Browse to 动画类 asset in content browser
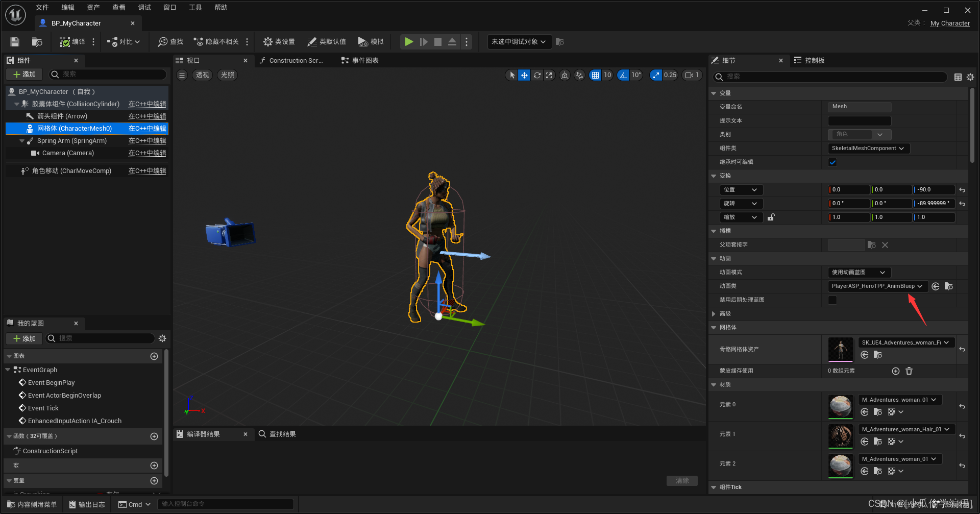 pos(949,286)
